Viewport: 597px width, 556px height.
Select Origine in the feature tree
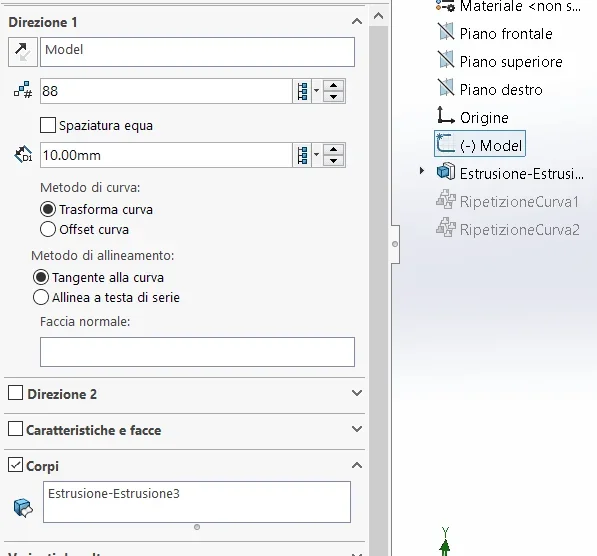click(484, 118)
